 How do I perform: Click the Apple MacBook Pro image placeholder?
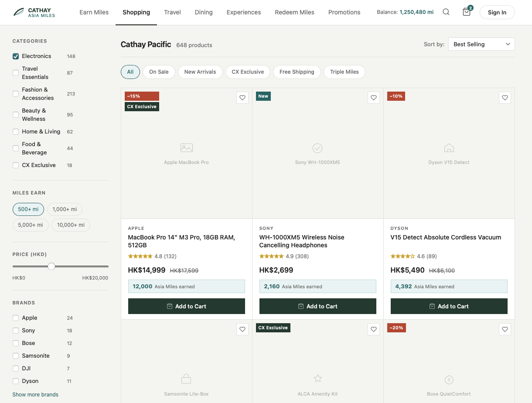pyautogui.click(x=186, y=154)
